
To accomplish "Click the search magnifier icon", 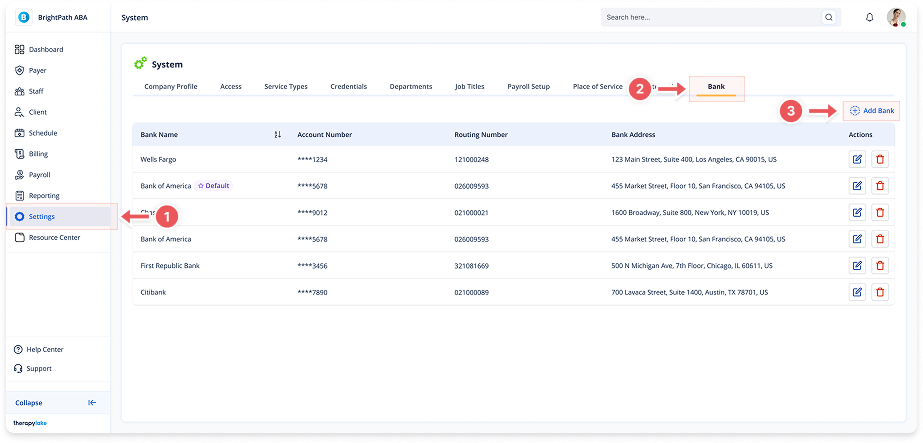I will pyautogui.click(x=828, y=18).
